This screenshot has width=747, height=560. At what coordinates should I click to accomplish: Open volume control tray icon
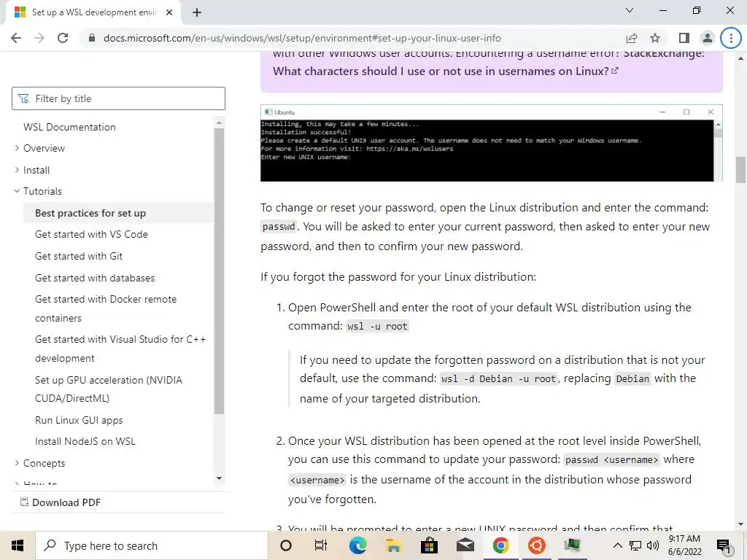(653, 545)
